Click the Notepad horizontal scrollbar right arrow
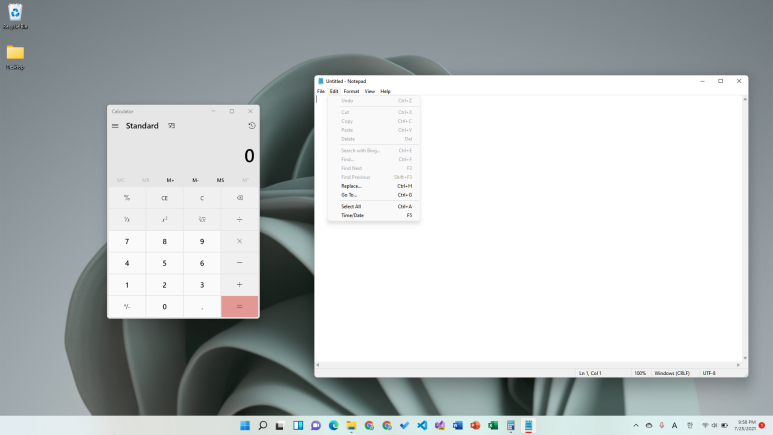The height and width of the screenshot is (435, 773). [x=738, y=365]
